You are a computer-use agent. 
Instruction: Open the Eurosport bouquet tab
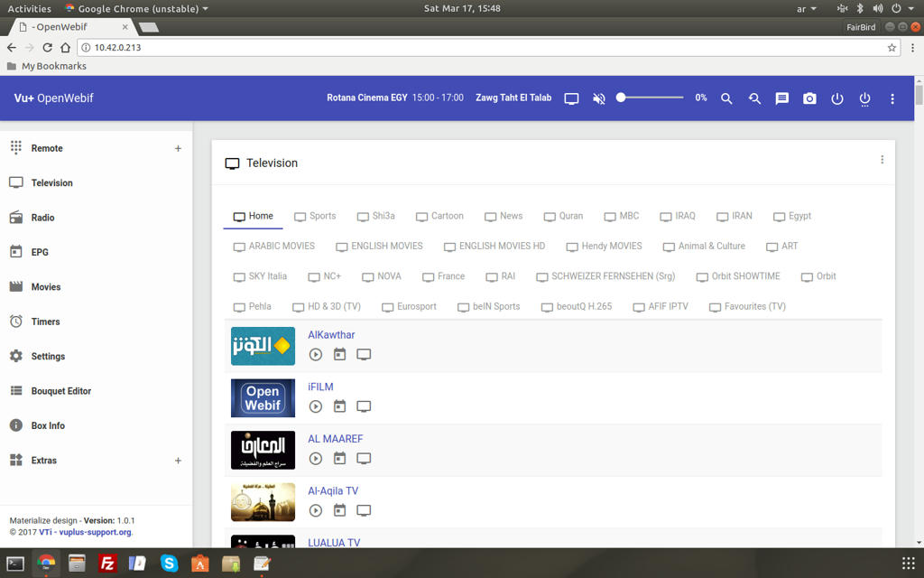[409, 307]
